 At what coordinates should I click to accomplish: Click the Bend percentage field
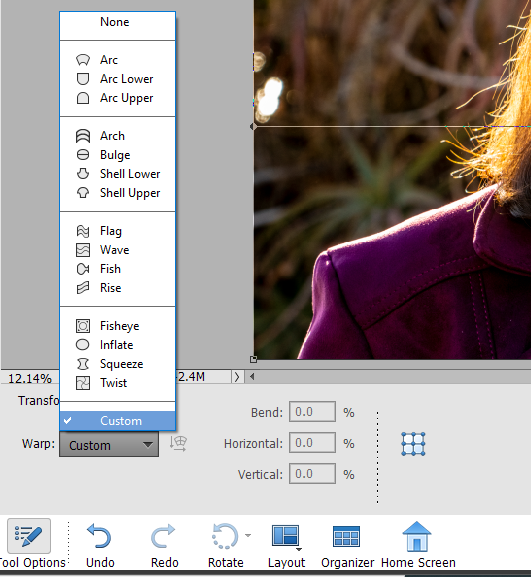click(312, 412)
